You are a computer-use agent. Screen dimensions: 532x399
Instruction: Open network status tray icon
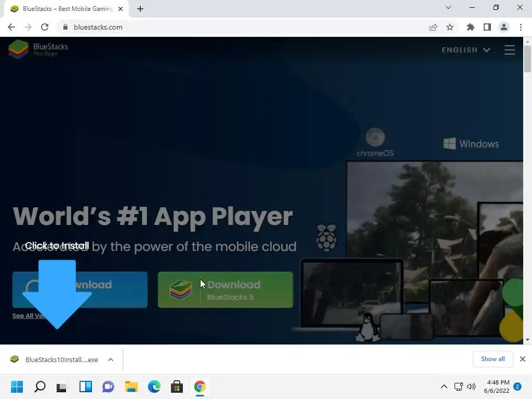point(458,387)
